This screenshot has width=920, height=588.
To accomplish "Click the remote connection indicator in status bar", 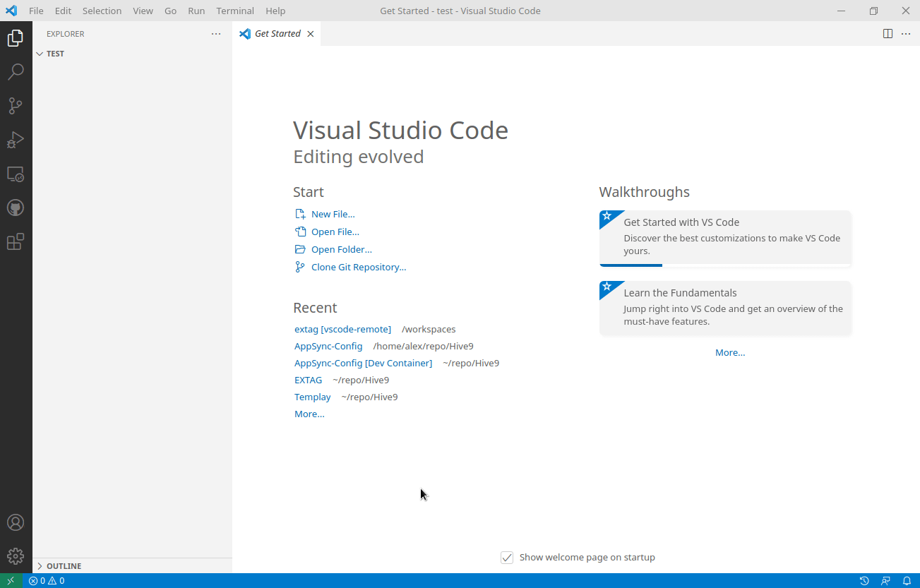I will pyautogui.click(x=9, y=580).
